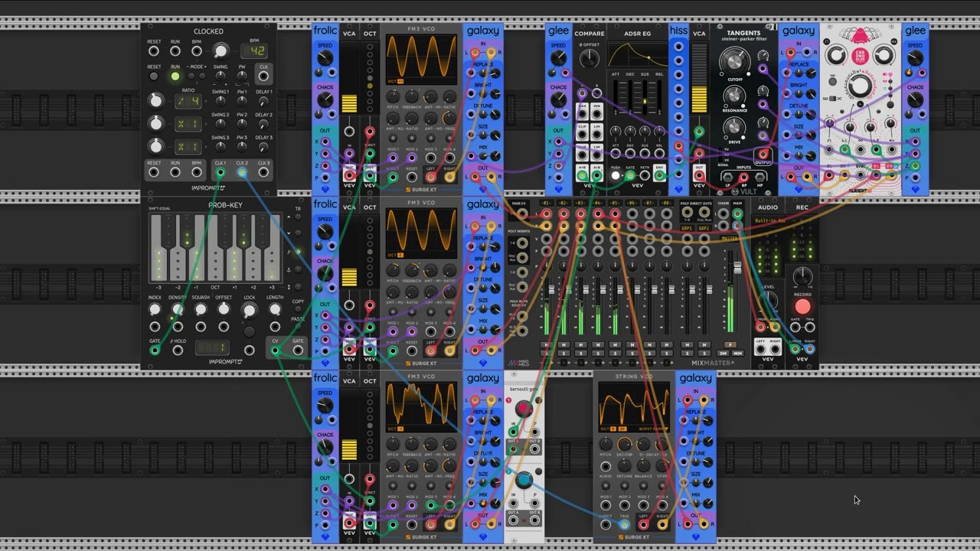Click the RIGHT output jack on String VCO
Image resolution: width=980 pixels, height=551 pixels.
(x=661, y=525)
